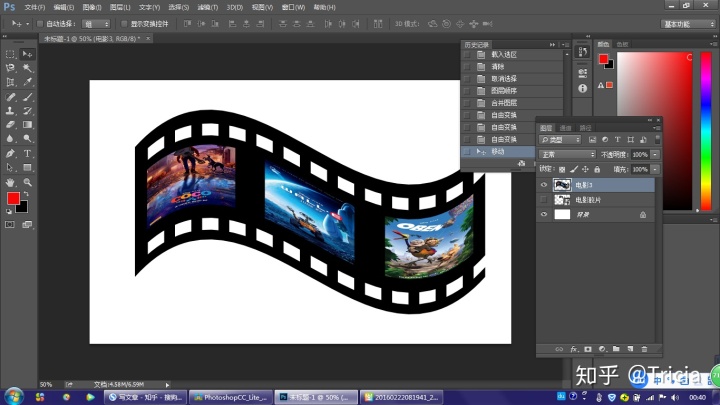Viewport: 720px width, 405px height.
Task: Click the new group folder icon
Action: [x=616, y=349]
